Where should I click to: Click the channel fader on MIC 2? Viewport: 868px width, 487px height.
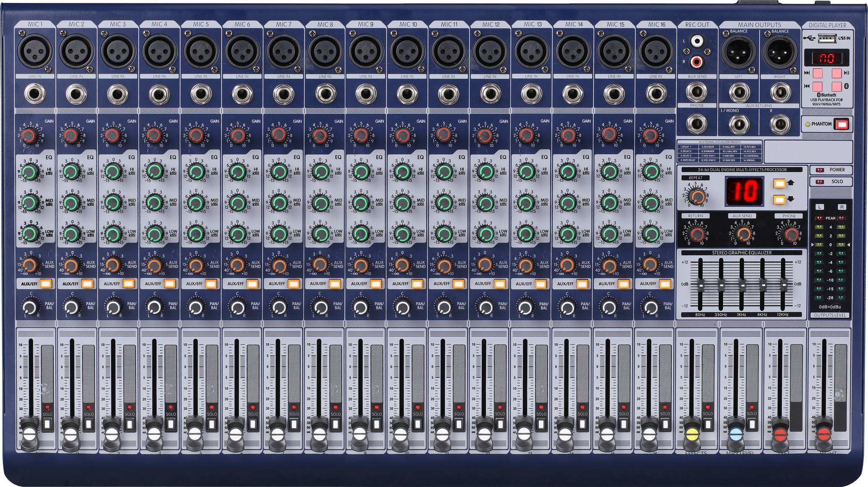click(71, 434)
